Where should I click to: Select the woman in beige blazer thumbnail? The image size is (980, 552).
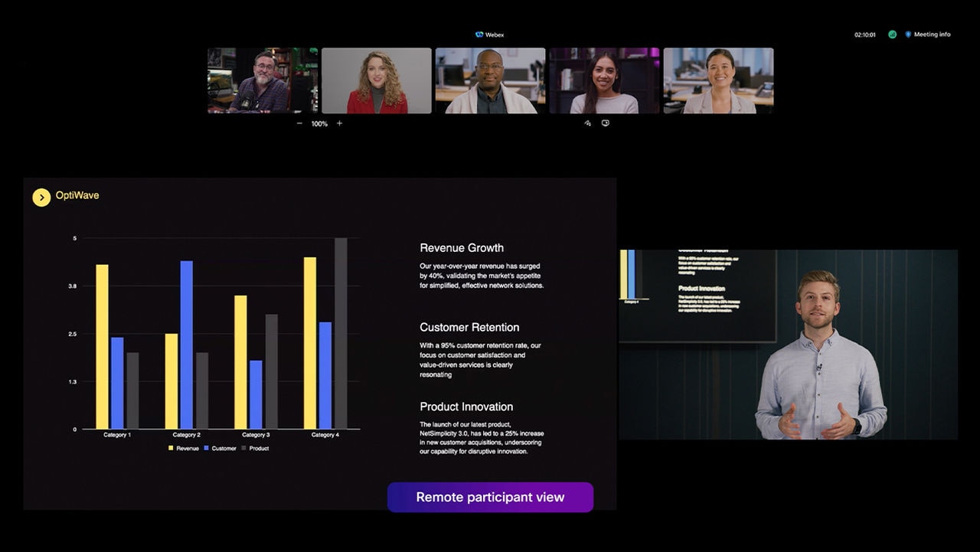(x=718, y=80)
